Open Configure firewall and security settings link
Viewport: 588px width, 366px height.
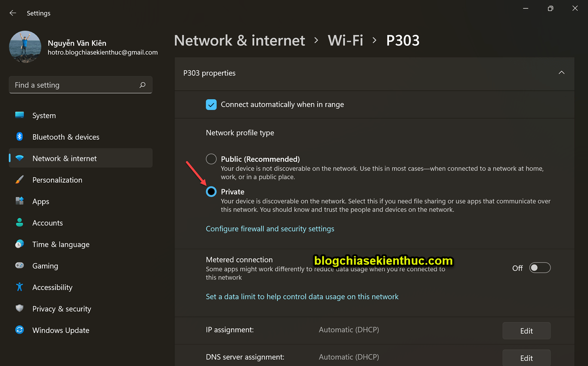point(270,229)
